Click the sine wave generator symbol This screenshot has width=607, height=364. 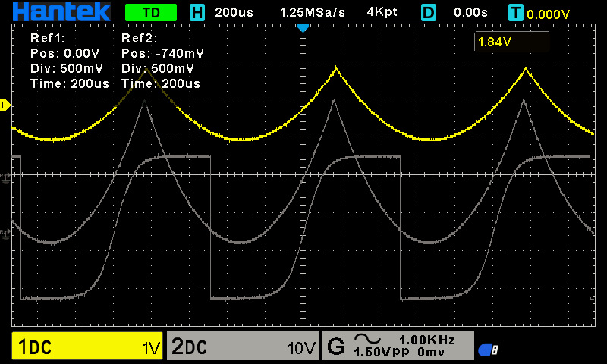[x=367, y=339]
